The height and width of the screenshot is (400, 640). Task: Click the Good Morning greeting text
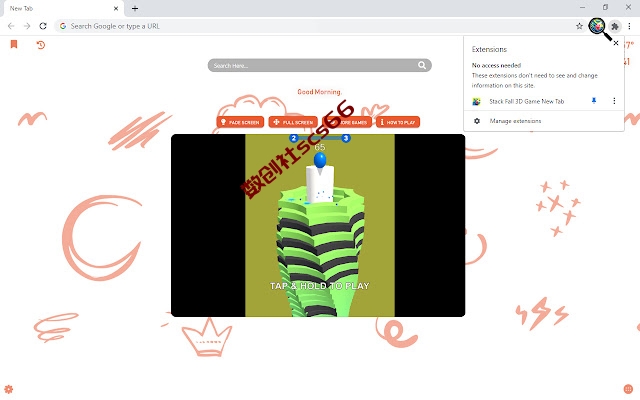tap(319, 92)
